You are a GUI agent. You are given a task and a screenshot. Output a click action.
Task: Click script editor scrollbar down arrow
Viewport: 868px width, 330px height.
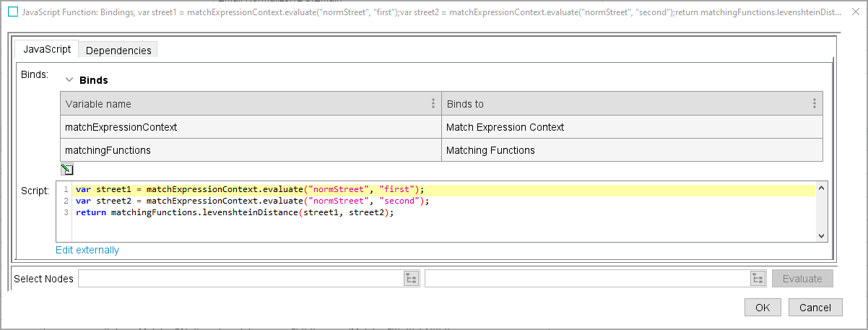(x=821, y=235)
